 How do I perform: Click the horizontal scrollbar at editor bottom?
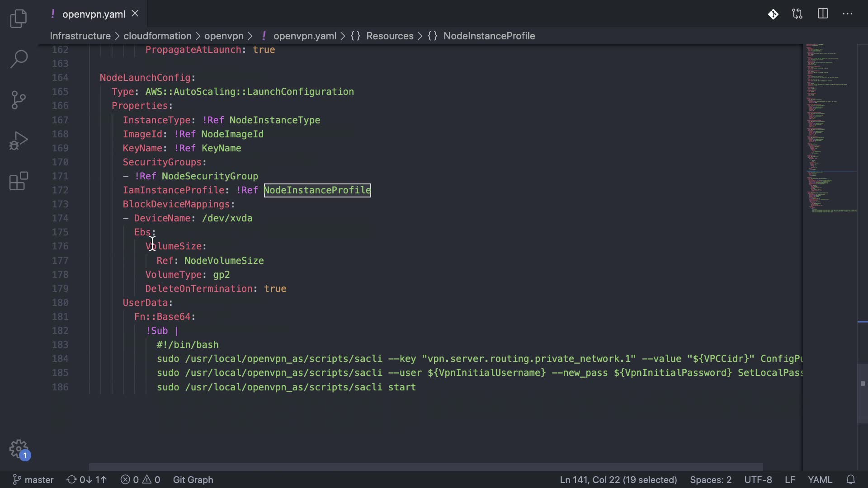click(425, 467)
